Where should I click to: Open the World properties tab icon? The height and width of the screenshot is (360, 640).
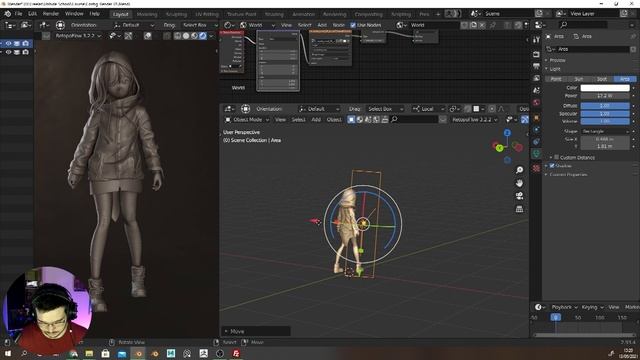point(536,102)
